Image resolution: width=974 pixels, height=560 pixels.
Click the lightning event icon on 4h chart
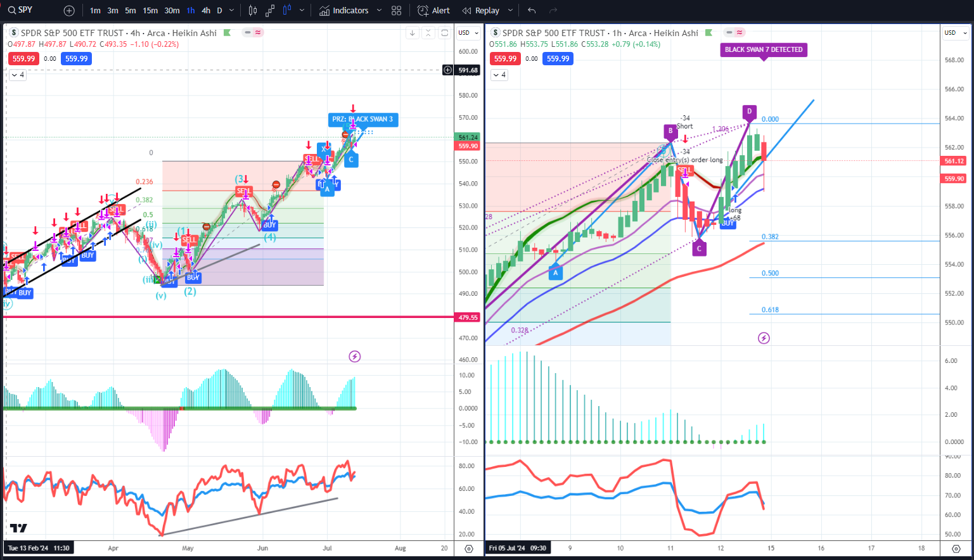click(355, 357)
